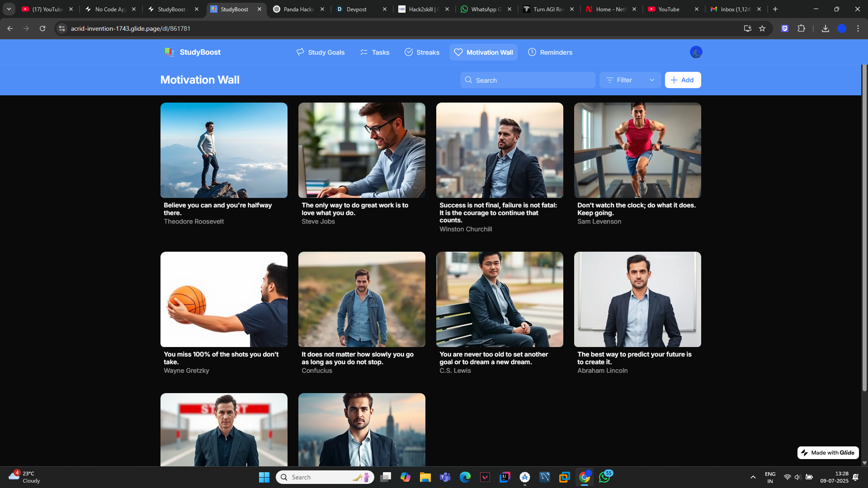This screenshot has width=868, height=488.
Task: Reload the page
Action: coord(42,28)
